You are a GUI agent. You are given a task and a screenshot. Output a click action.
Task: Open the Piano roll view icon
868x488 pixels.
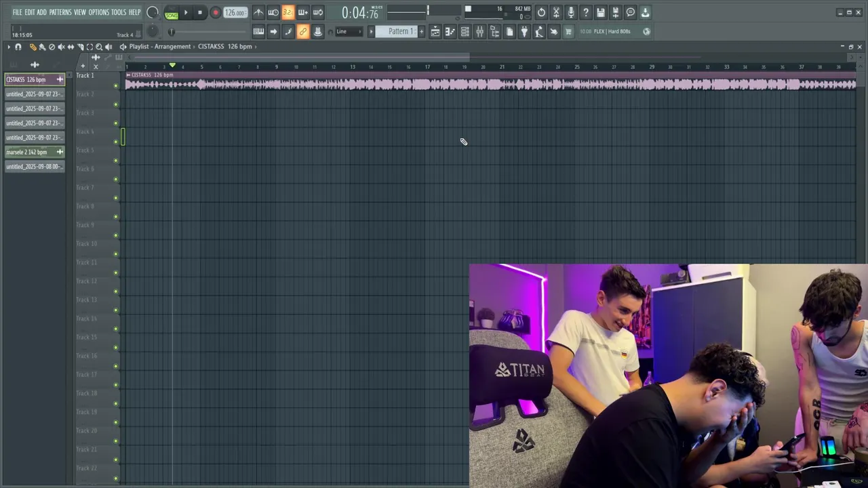pyautogui.click(x=450, y=31)
